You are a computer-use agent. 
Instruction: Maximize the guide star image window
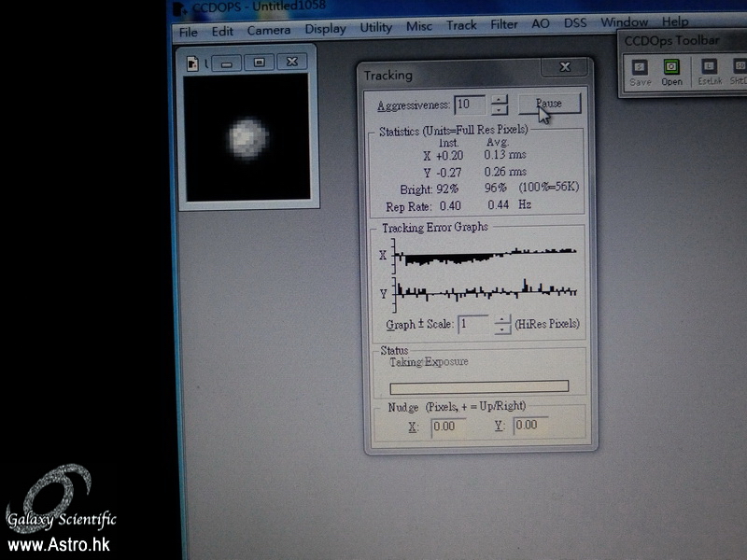260,63
